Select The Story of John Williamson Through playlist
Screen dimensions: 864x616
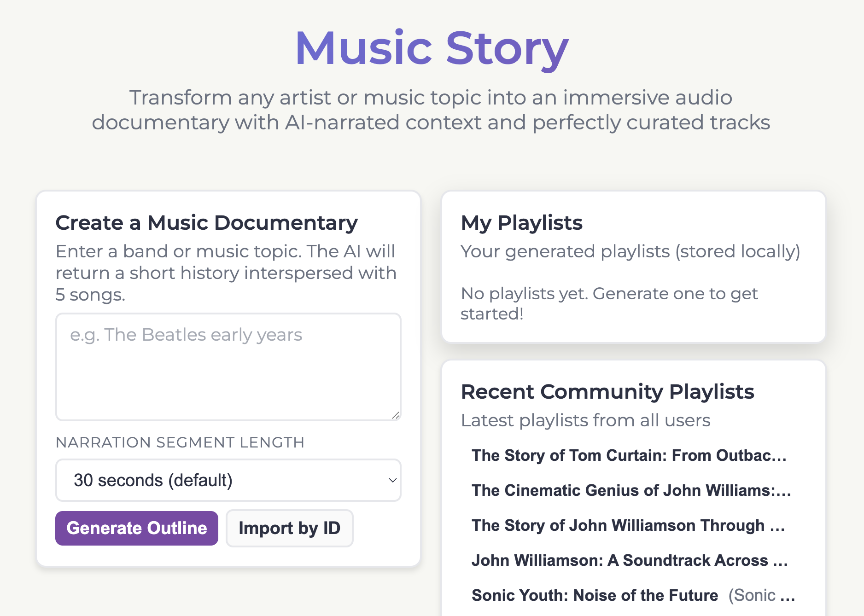pos(628,525)
